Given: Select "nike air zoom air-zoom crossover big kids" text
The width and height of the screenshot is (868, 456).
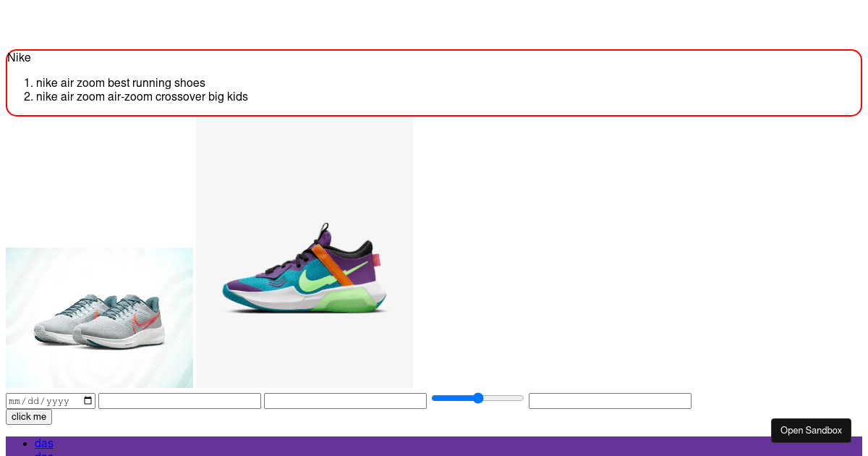Looking at the screenshot, I should pos(142,97).
